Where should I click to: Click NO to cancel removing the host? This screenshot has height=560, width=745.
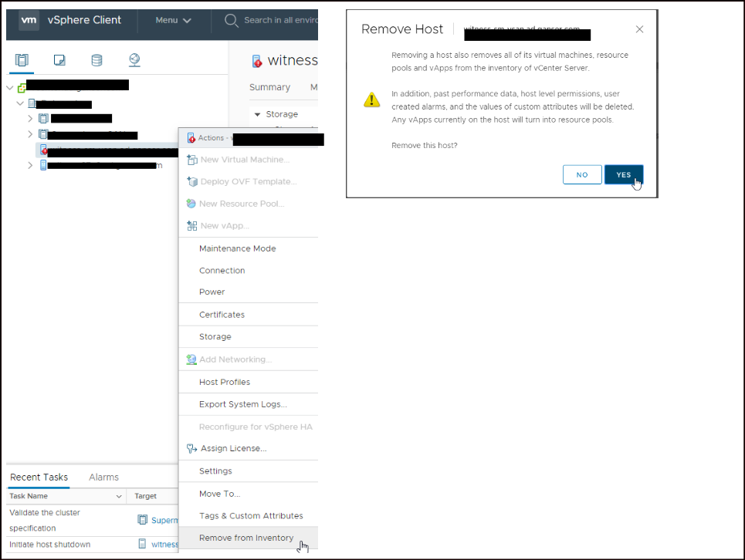pos(582,174)
